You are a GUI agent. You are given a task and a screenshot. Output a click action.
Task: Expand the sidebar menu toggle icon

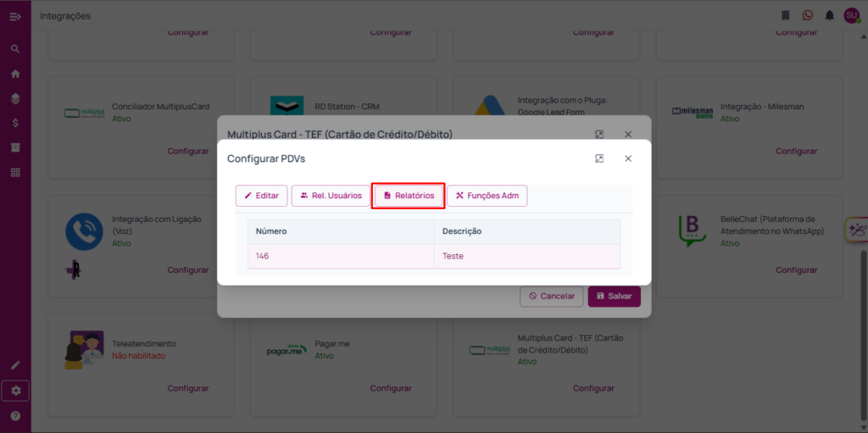[15, 16]
